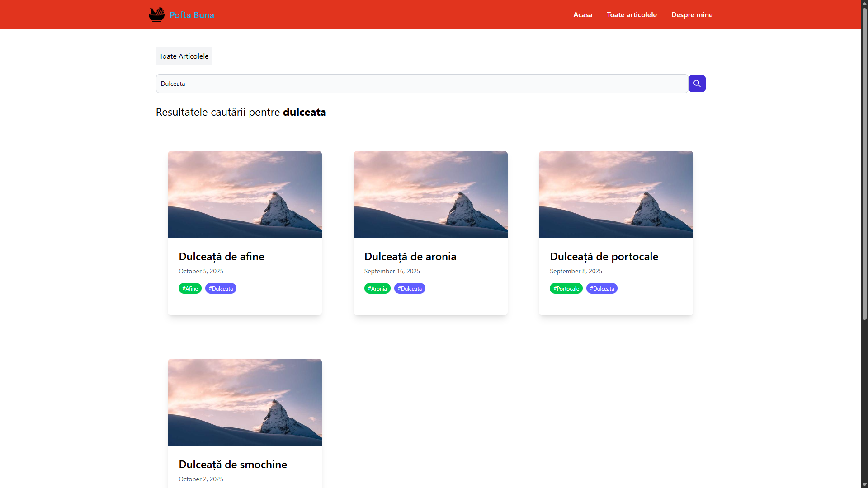The image size is (868, 488).
Task: Open the Dulceață de smochine thumbnail image
Action: pos(245,402)
